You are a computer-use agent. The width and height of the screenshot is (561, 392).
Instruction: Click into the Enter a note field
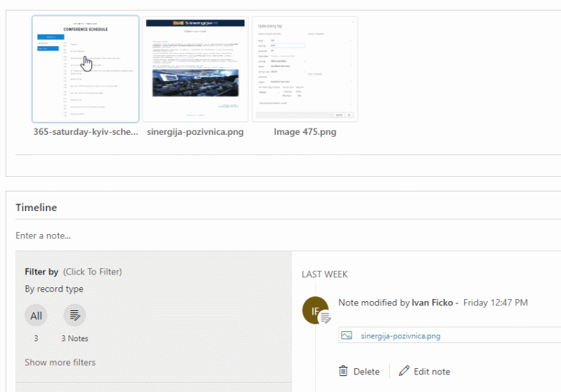[x=288, y=235]
